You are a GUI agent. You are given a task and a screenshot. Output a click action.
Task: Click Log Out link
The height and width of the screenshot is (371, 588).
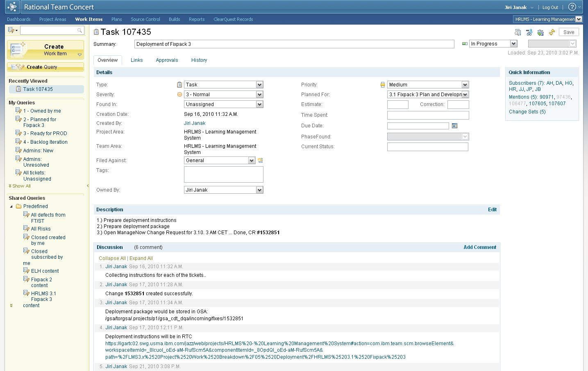[x=550, y=7]
